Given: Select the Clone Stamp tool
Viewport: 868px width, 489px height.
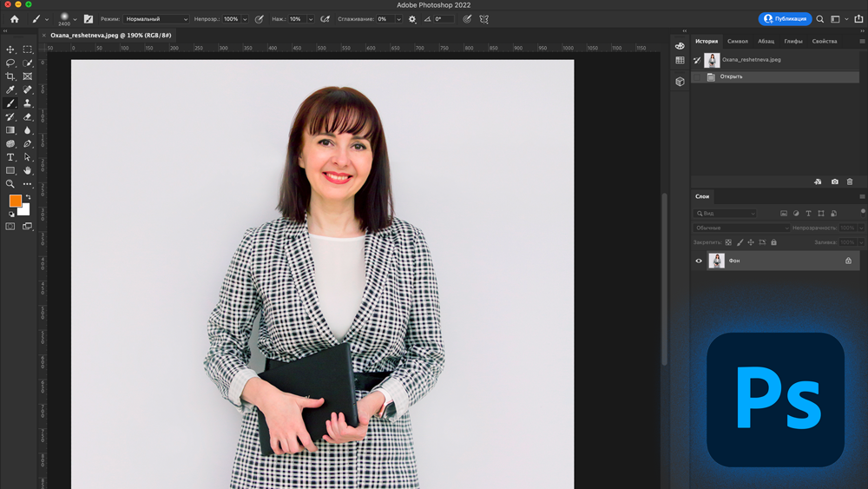Looking at the screenshot, I should click(27, 103).
